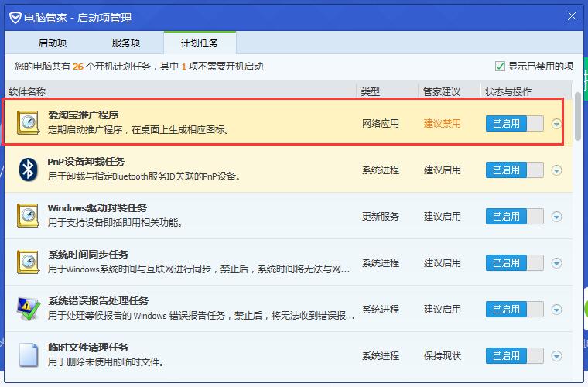
Task: Toggle 已启用 switch for 临时文件清理任务
Action: pyautogui.click(x=514, y=356)
